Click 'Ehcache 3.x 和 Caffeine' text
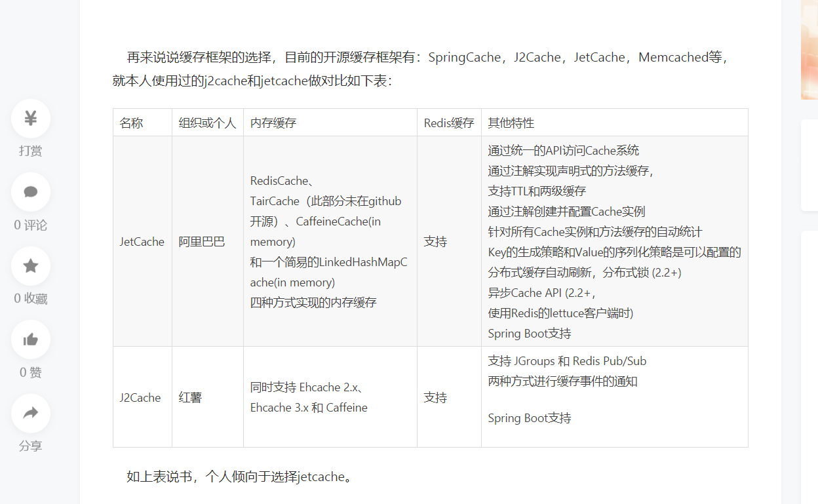The height and width of the screenshot is (504, 818). click(x=309, y=408)
